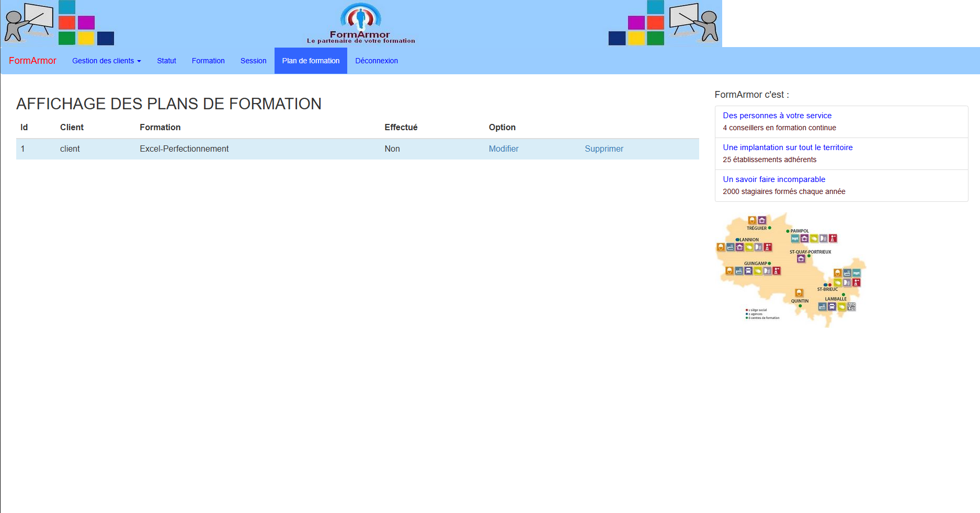Select the Excel-Perfectionnement table row

point(358,149)
